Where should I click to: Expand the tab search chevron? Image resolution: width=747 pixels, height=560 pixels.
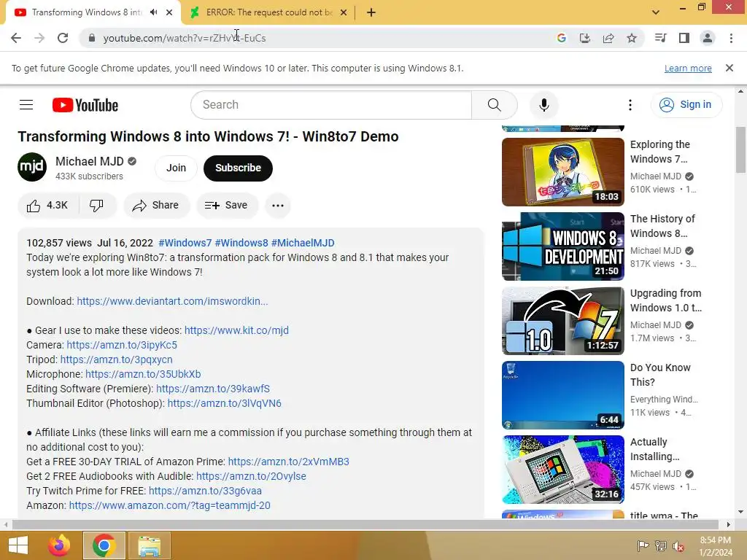pyautogui.click(x=656, y=12)
